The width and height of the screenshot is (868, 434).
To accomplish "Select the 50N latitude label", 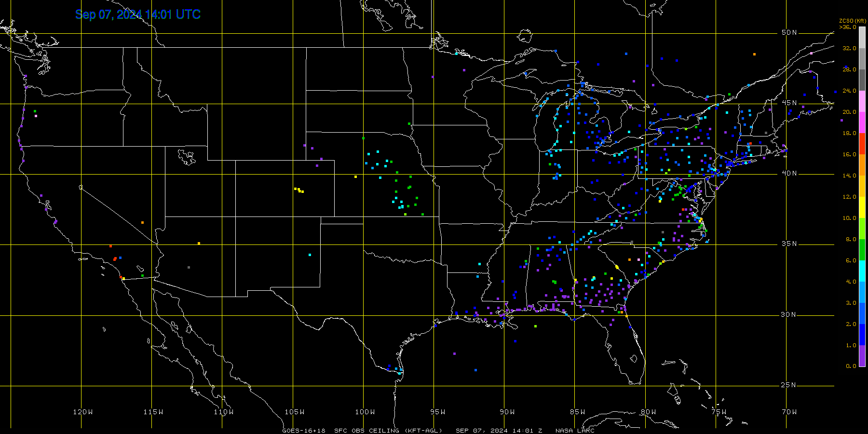I will coord(789,32).
